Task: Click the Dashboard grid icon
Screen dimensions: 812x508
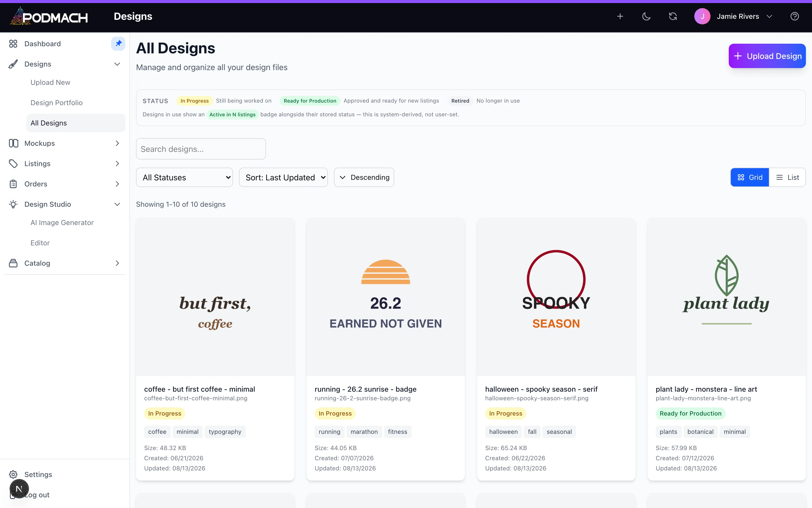Action: [13, 44]
